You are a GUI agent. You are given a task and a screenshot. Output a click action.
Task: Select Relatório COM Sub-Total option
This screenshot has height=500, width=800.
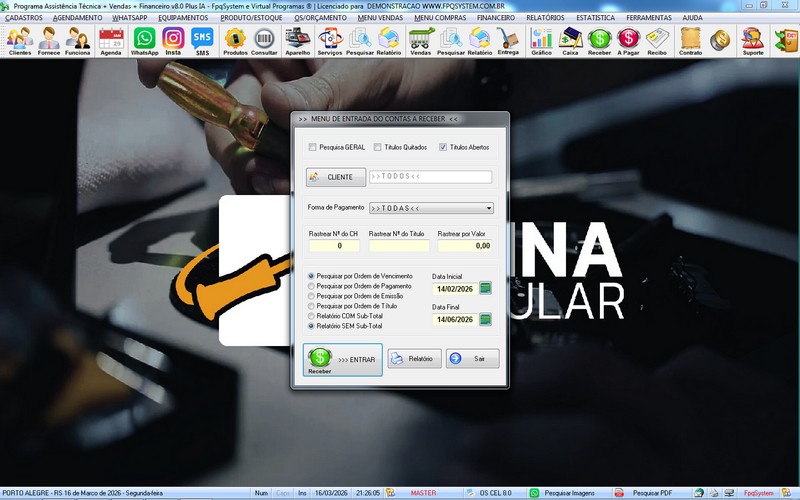311,316
